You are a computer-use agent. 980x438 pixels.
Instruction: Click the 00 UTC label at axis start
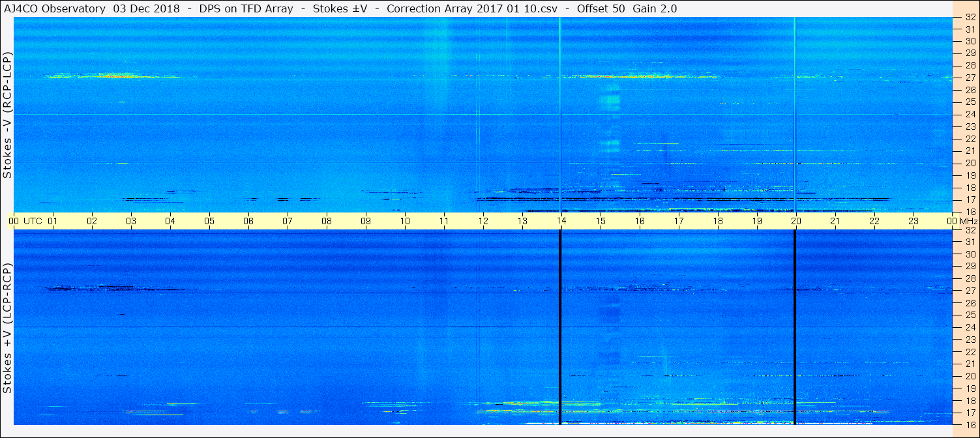(25, 221)
